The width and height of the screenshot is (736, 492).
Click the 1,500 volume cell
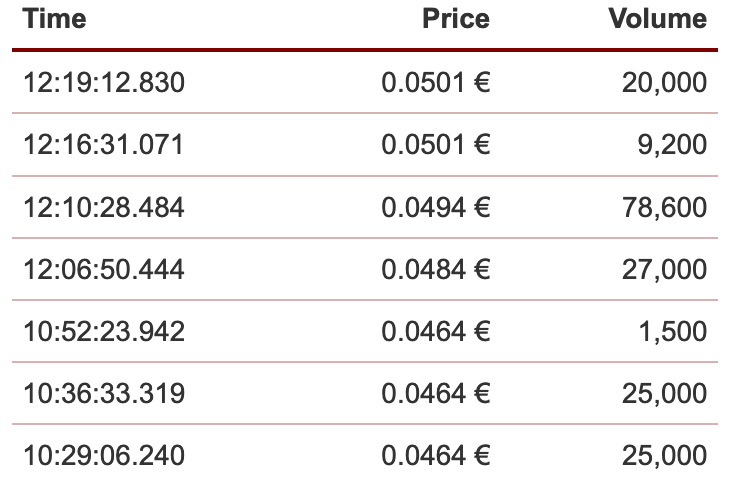click(x=674, y=332)
